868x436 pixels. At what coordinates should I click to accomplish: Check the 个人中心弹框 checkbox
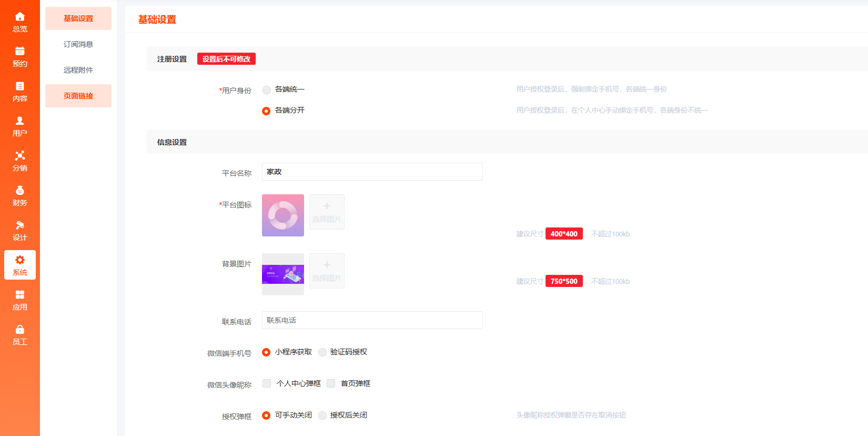[x=267, y=383]
